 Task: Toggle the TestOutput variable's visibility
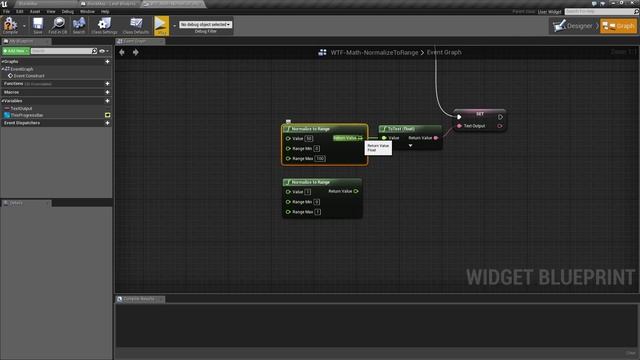point(108,109)
